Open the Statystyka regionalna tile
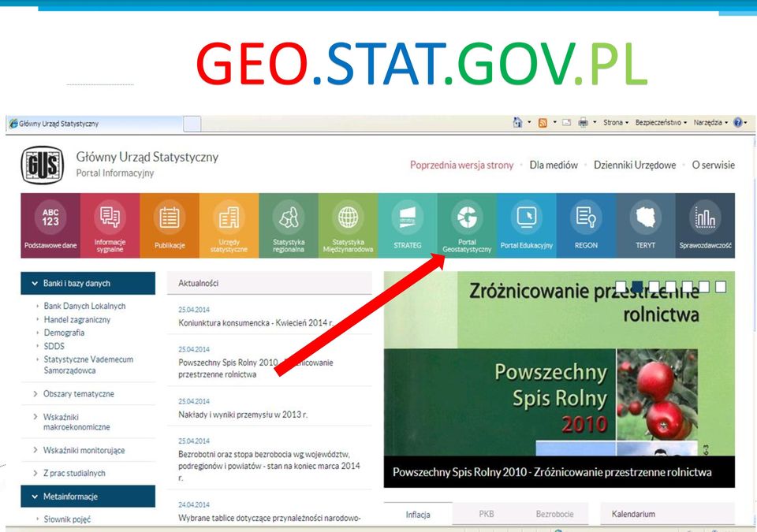The height and width of the screenshot is (532, 757). tap(289, 225)
